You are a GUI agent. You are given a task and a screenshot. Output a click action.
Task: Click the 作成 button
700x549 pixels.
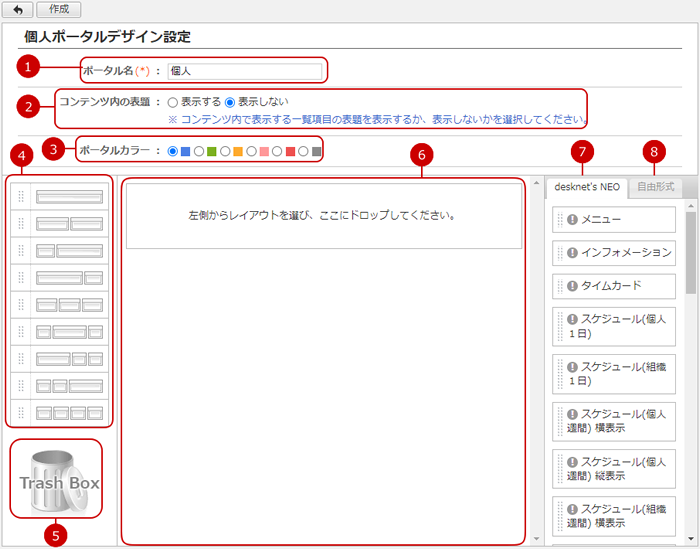(x=58, y=9)
